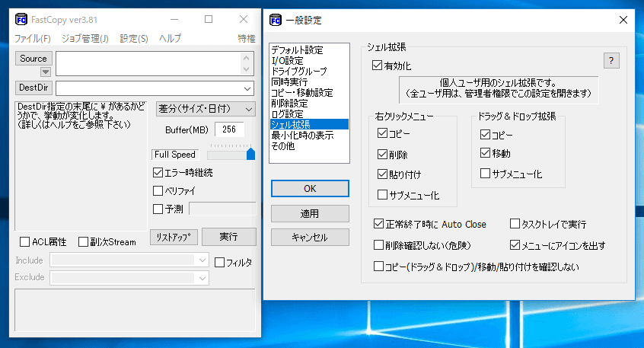The height and width of the screenshot is (348, 644).
Task: Expand the DestDir path dropdown
Action: point(247,88)
